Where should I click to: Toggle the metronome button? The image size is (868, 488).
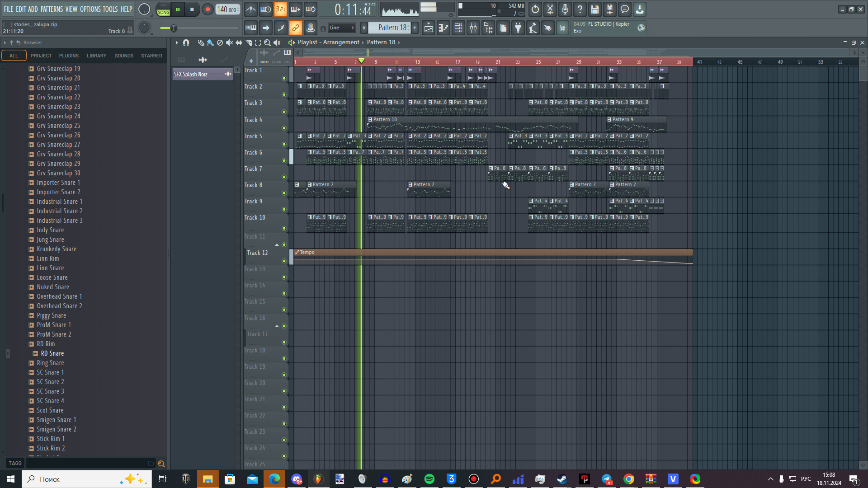[x=251, y=9]
